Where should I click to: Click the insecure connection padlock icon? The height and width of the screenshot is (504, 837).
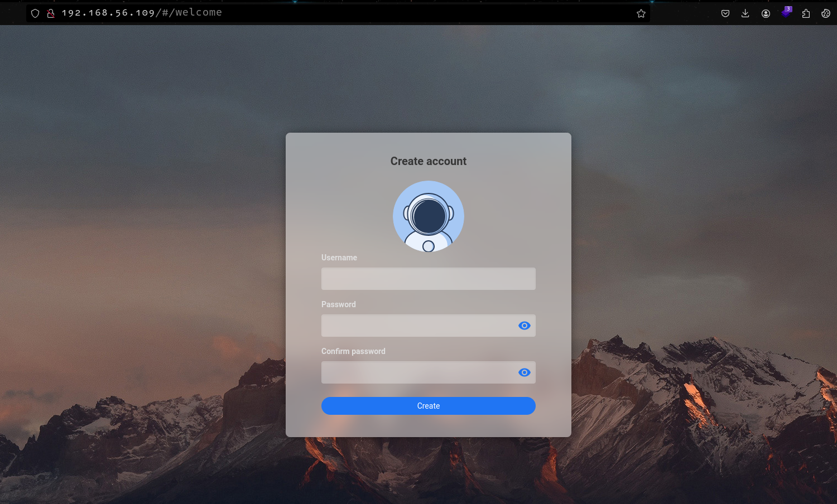[51, 13]
